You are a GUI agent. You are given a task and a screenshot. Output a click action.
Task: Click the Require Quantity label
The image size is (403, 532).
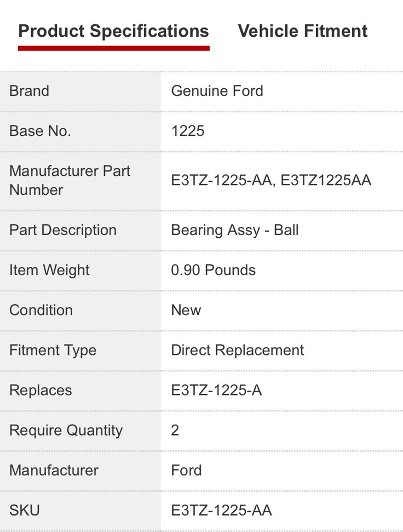(66, 430)
